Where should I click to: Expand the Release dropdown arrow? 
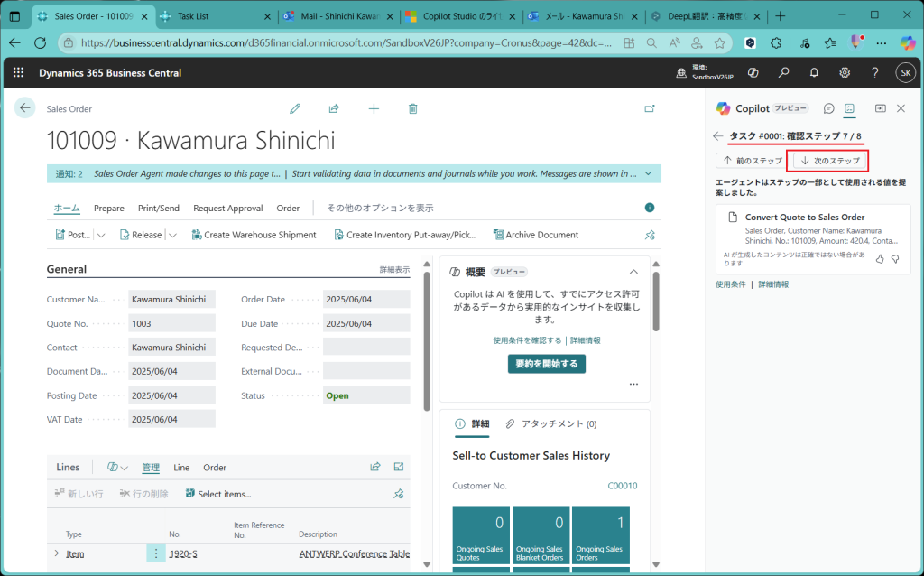click(172, 235)
